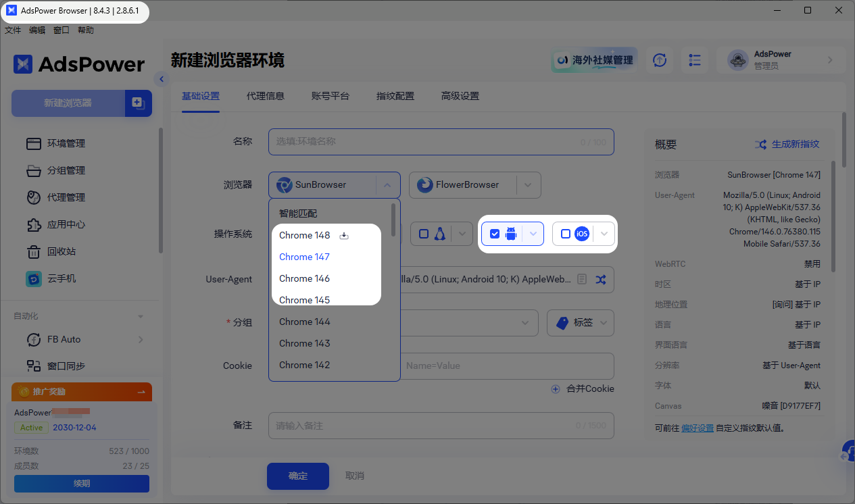Click the download icon next to Chrome 148

point(344,236)
